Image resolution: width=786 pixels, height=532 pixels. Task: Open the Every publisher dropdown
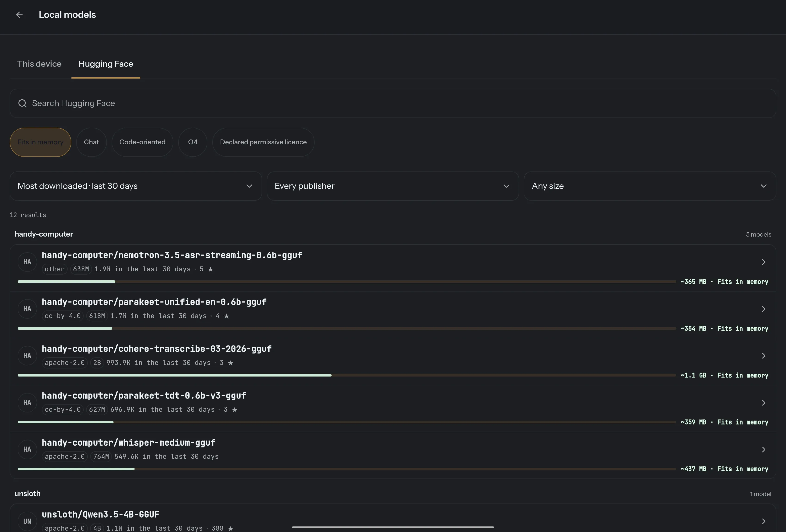[x=393, y=186]
